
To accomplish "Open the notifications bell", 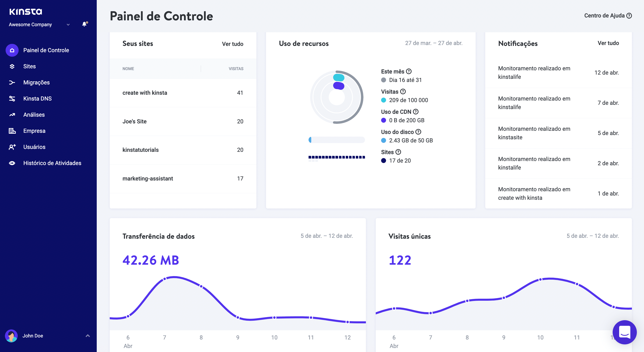I will pyautogui.click(x=84, y=24).
